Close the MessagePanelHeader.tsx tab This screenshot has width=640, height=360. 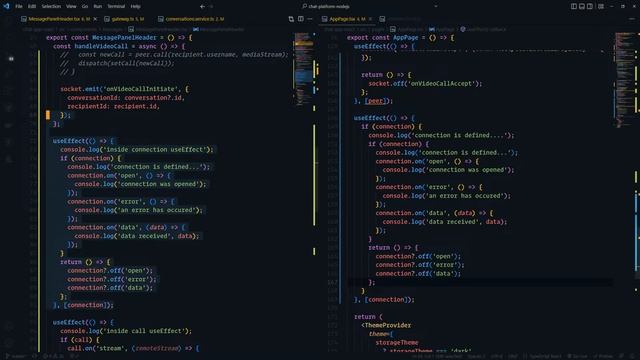pyautogui.click(x=96, y=19)
